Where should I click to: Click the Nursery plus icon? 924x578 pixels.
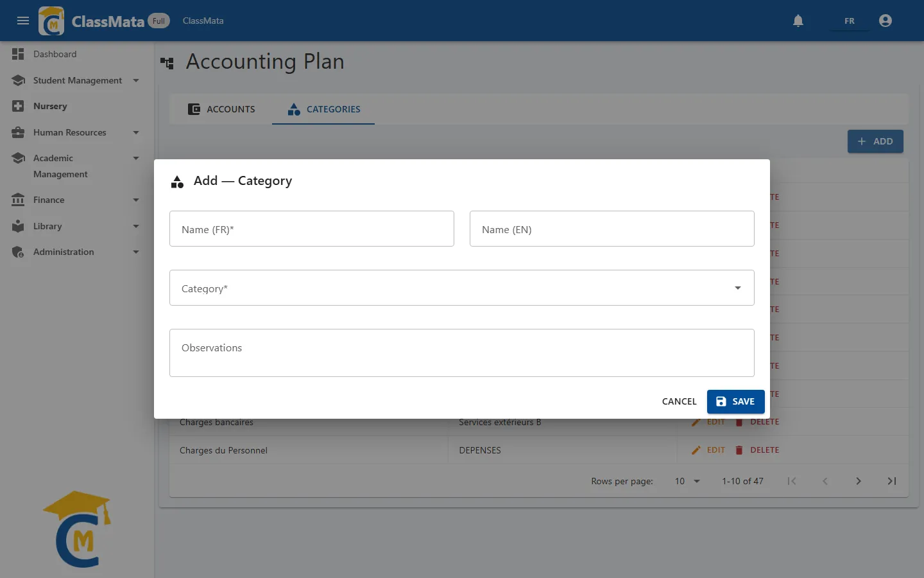click(x=18, y=106)
